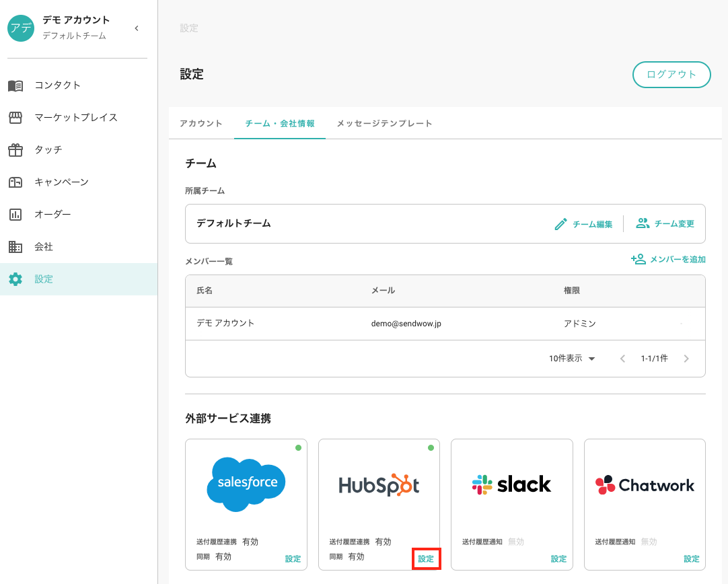Open the メッセージテンプレート tab

[x=385, y=124]
